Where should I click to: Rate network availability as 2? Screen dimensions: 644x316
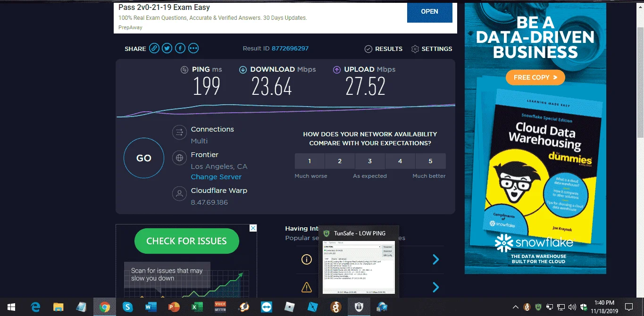point(340,161)
